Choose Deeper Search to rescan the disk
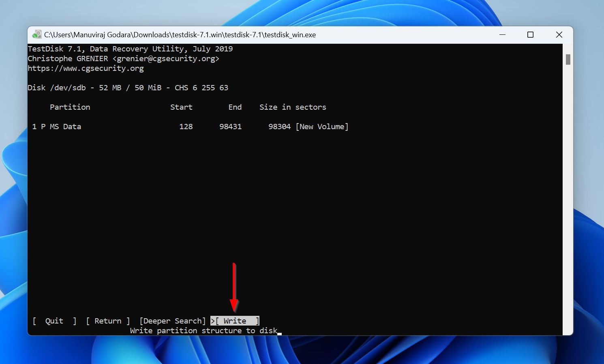This screenshot has width=604, height=364. coord(172,321)
